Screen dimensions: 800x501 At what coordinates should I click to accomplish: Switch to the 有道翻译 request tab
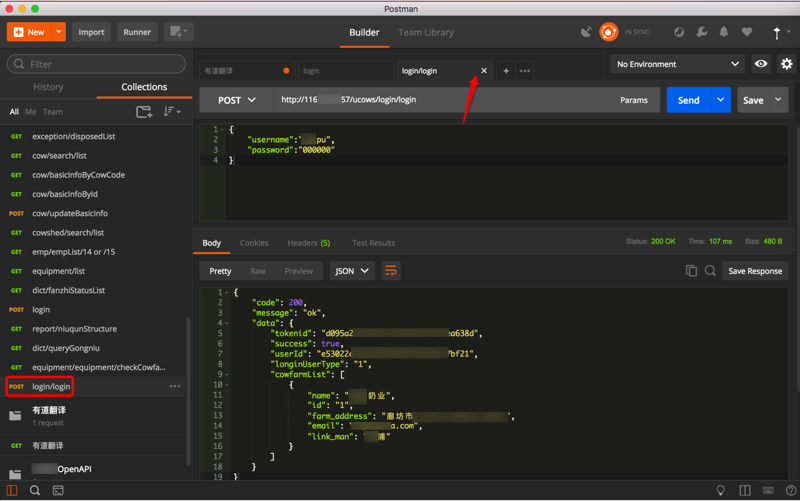click(247, 71)
